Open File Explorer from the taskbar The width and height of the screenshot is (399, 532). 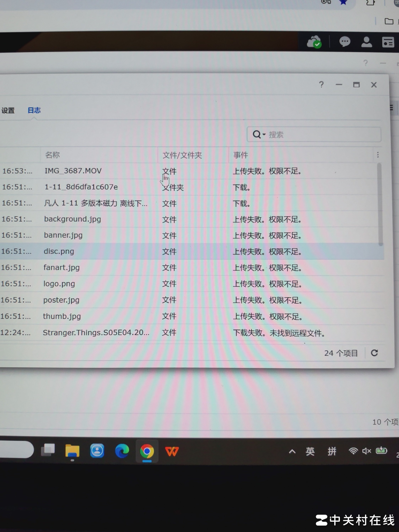click(72, 451)
